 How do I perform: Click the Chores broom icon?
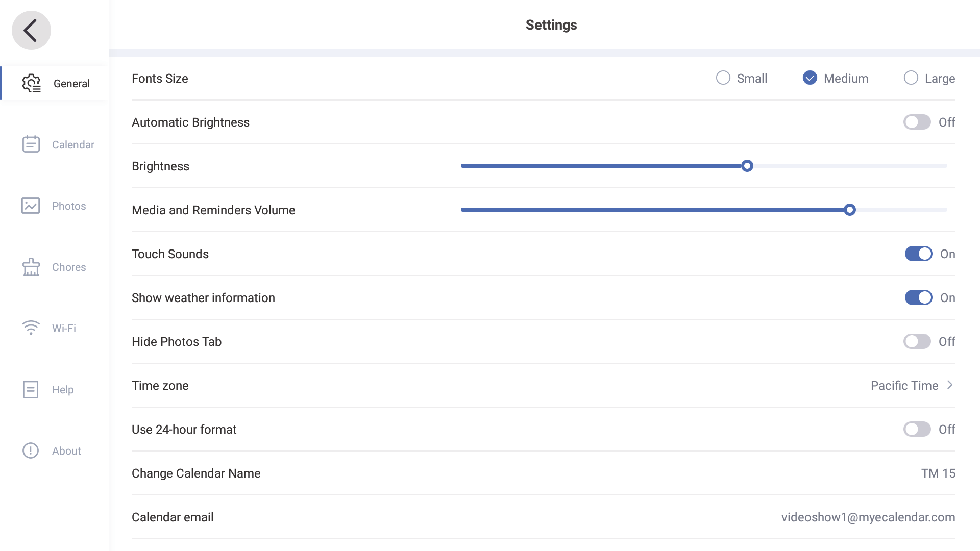31,267
